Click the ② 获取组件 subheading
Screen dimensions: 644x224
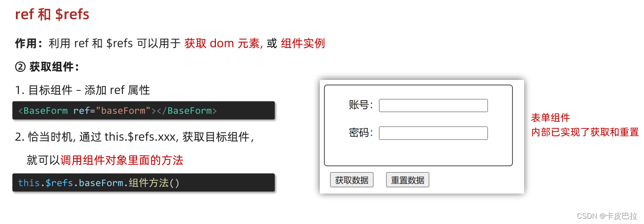(47, 67)
